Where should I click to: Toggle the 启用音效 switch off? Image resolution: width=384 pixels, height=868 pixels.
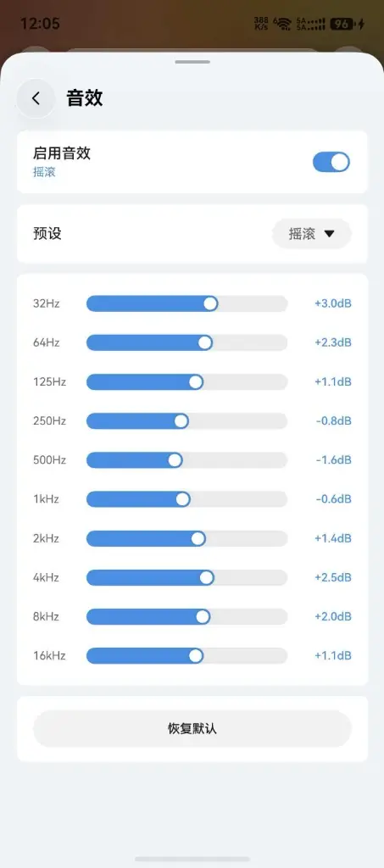point(331,162)
